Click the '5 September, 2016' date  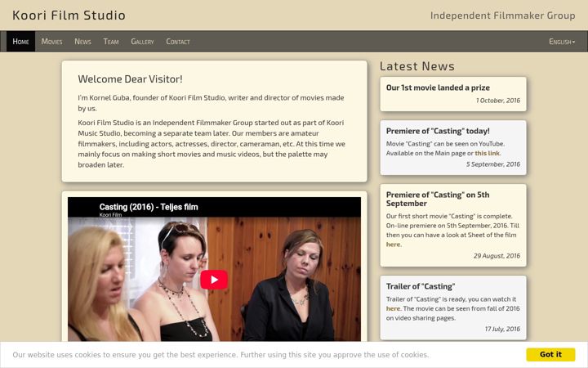coord(493,164)
